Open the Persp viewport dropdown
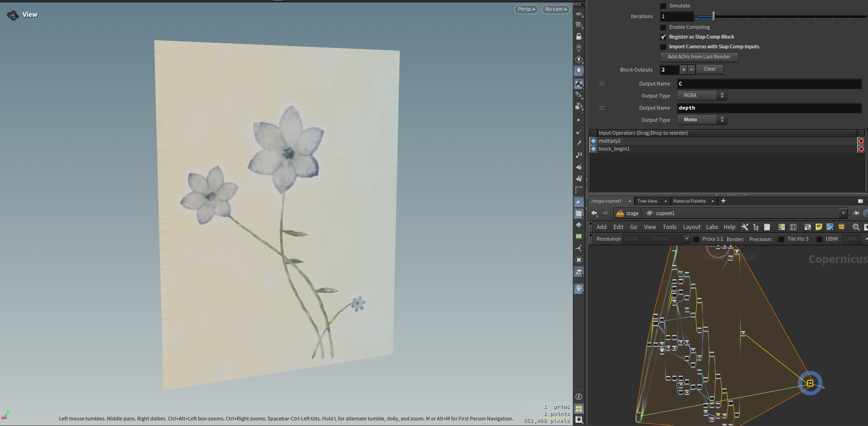 tap(526, 9)
